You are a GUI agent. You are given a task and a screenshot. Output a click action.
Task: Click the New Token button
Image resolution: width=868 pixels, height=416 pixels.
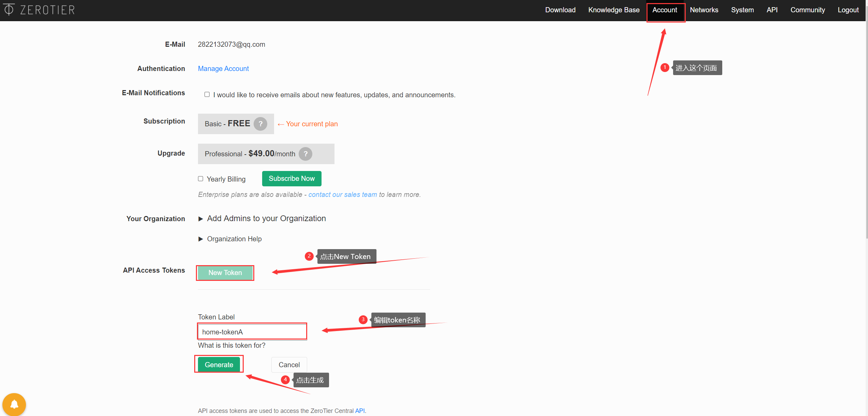pos(225,273)
